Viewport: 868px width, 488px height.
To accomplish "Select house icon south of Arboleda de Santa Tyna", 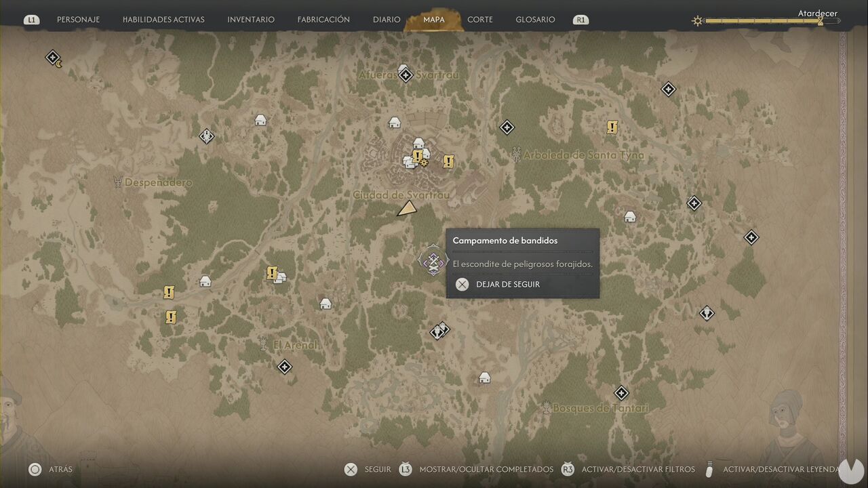I will point(630,217).
